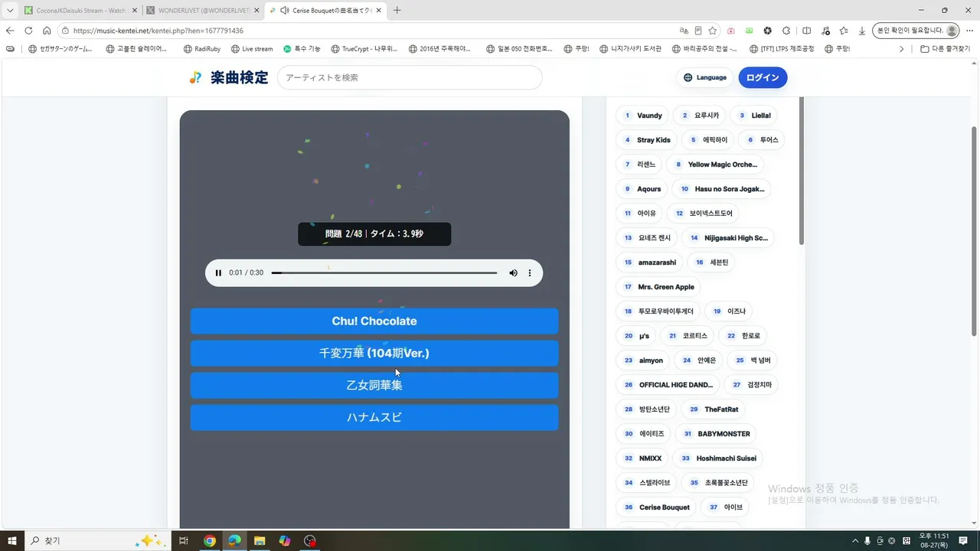Click the taskbar 찾기 search box
This screenshot has width=980, height=551.
(x=97, y=540)
